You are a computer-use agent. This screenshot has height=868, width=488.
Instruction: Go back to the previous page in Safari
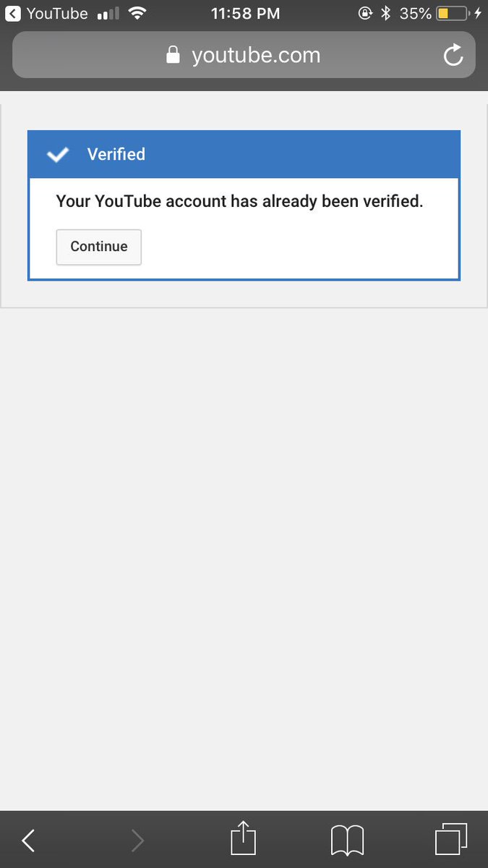[x=28, y=841]
